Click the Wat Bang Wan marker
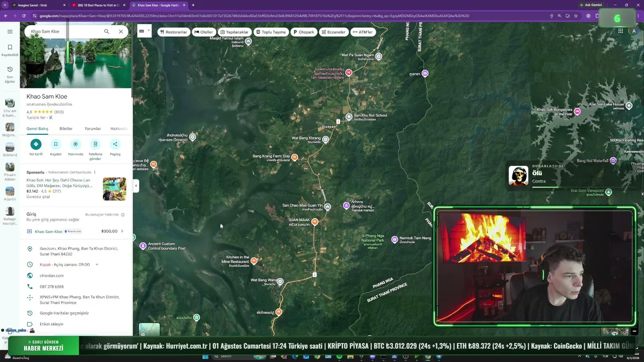Viewport: 644px width, 362px height. [280, 282]
